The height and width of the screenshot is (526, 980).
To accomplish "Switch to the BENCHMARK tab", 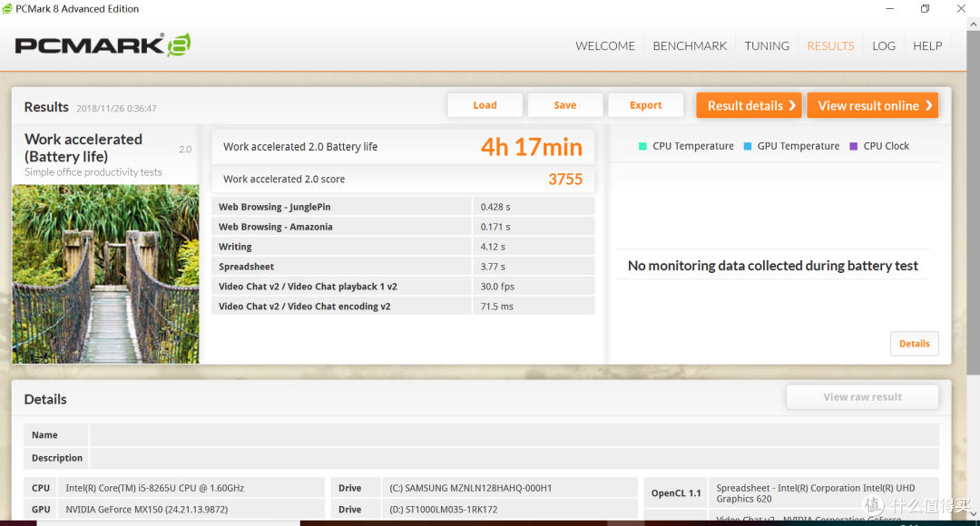I will 690,45.
